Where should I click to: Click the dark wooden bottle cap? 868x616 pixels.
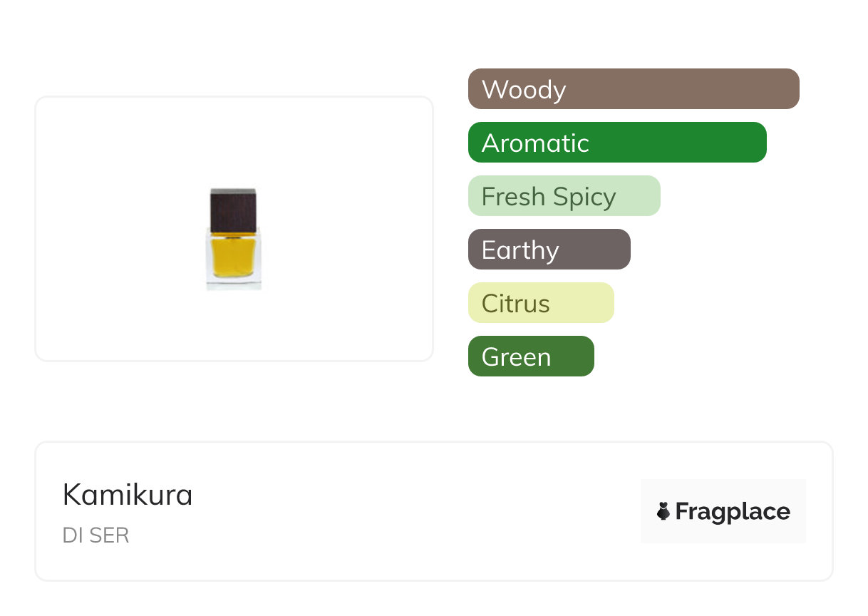233,209
